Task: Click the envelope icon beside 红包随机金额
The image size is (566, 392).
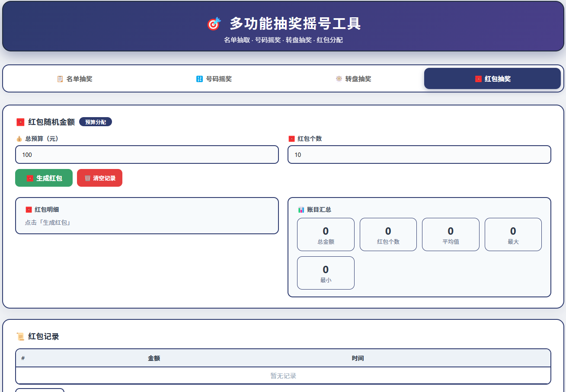Action: (x=20, y=122)
